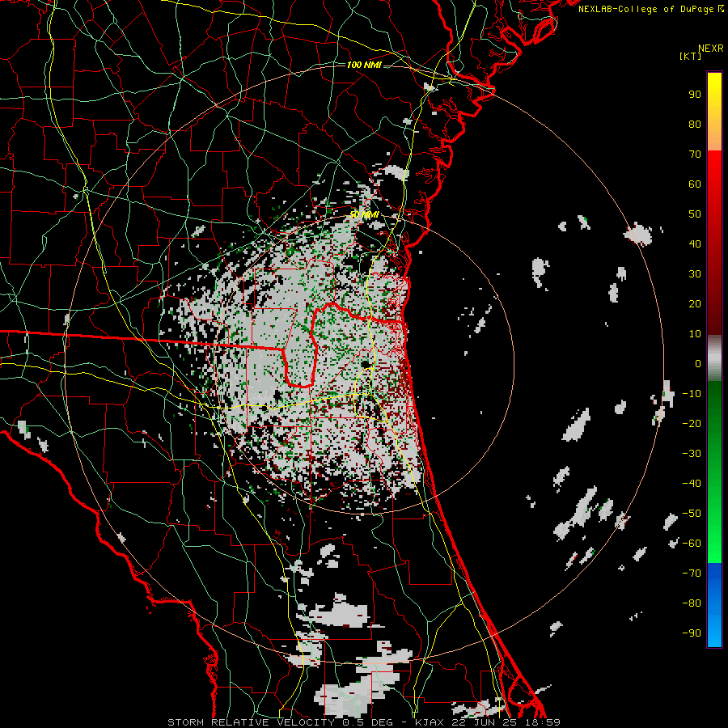728x728 pixels.
Task: Select the 70 value on velocity scale
Action: [x=695, y=154]
